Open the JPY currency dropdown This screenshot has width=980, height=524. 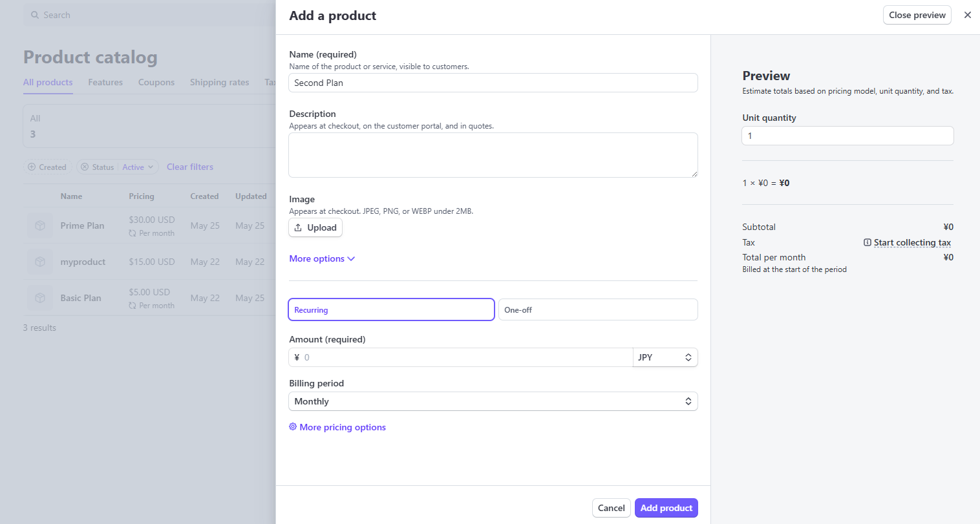[665, 357]
